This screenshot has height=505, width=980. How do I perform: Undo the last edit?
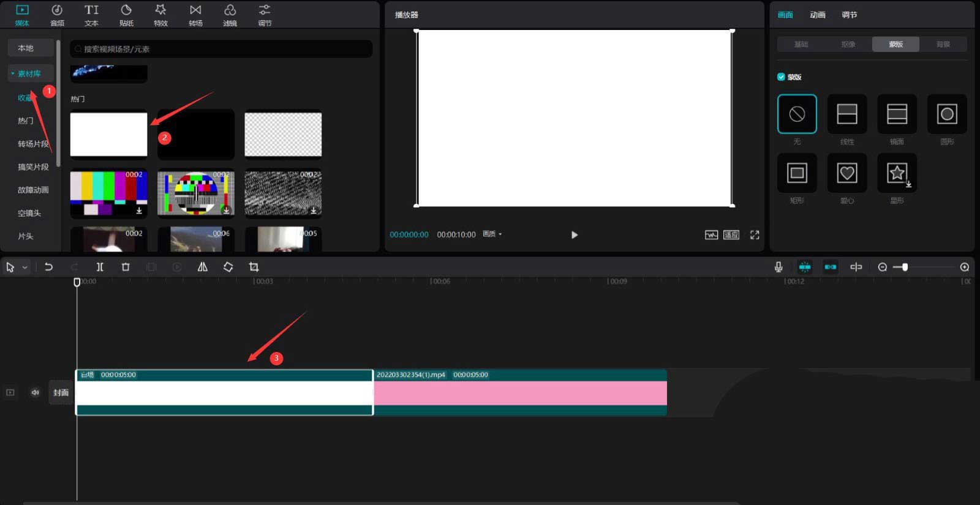tap(48, 267)
